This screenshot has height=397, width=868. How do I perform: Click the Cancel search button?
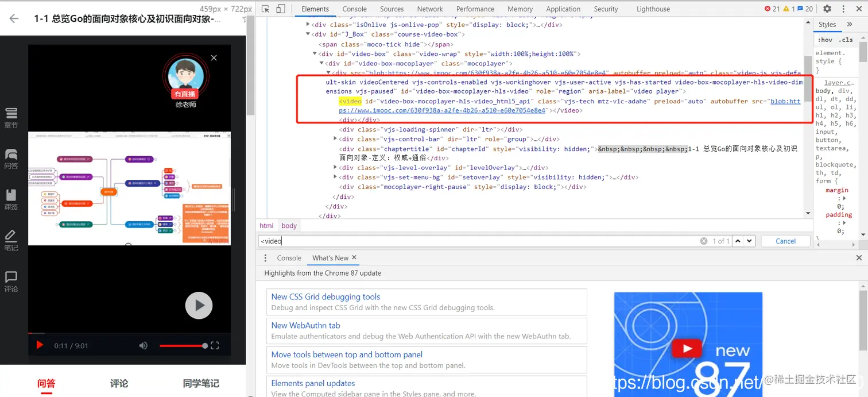(x=785, y=241)
